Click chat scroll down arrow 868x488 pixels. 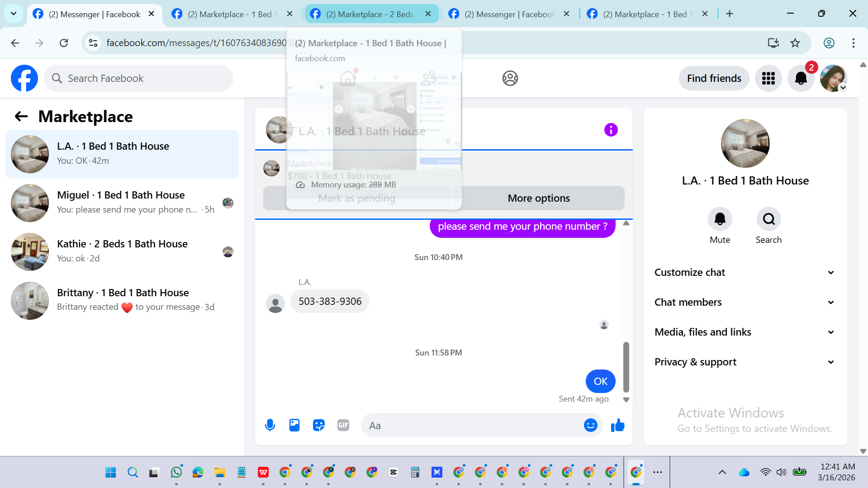point(626,399)
